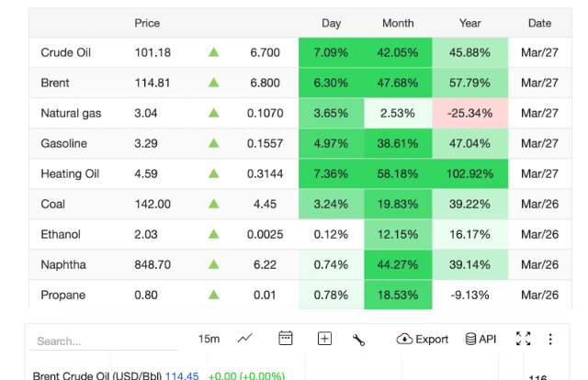Click the Price column header
This screenshot has height=380, width=588.
coord(147,23)
